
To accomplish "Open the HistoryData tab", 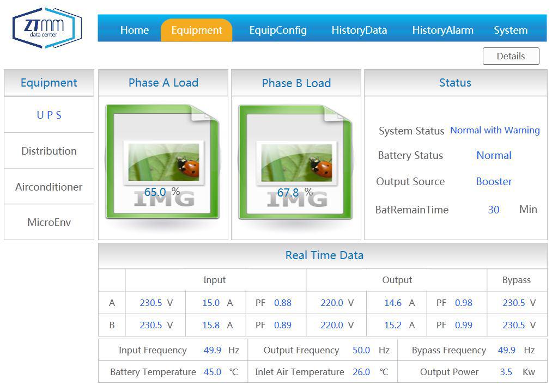I will (359, 30).
